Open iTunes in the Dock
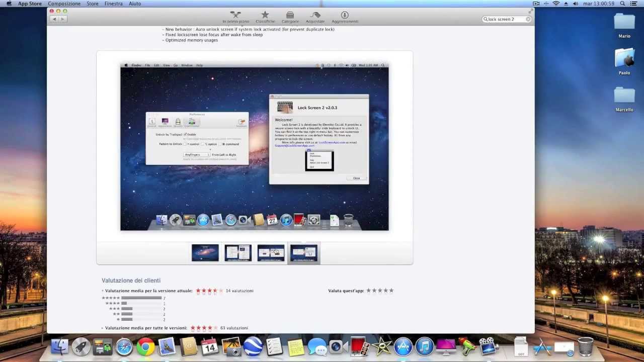The image size is (644, 362). click(425, 346)
